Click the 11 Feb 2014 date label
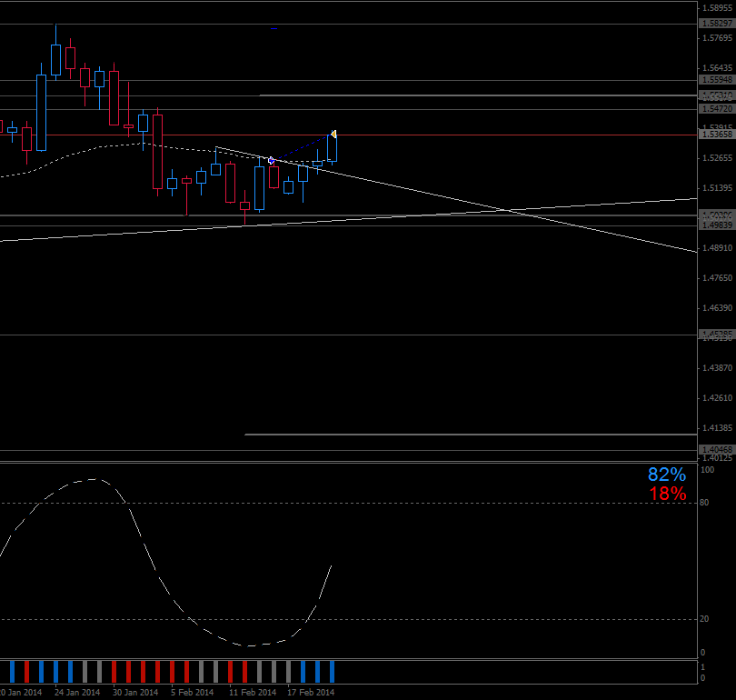Image resolution: width=736 pixels, height=700 pixels. click(253, 693)
